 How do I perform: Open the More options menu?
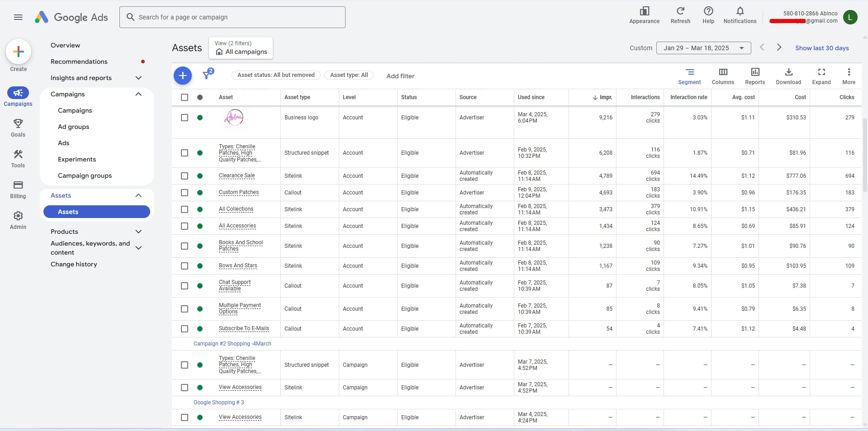coord(849,76)
